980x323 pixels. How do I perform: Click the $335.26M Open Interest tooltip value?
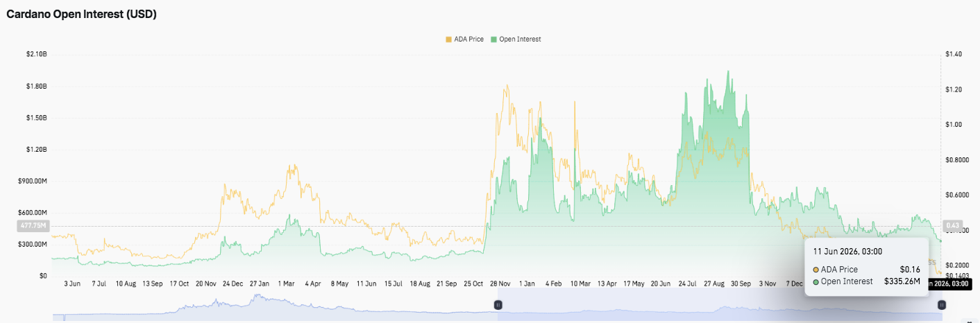[x=902, y=281]
